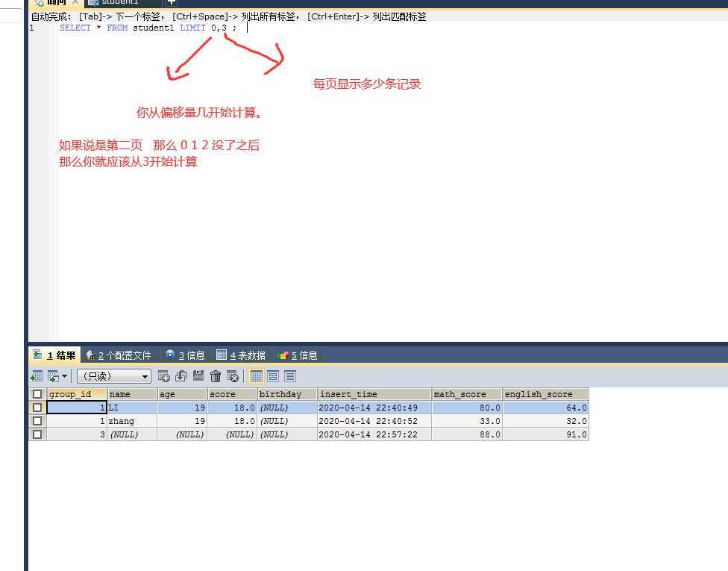This screenshot has width=728, height=571.
Task: Click the student1 table name in the query
Action: 153,28
